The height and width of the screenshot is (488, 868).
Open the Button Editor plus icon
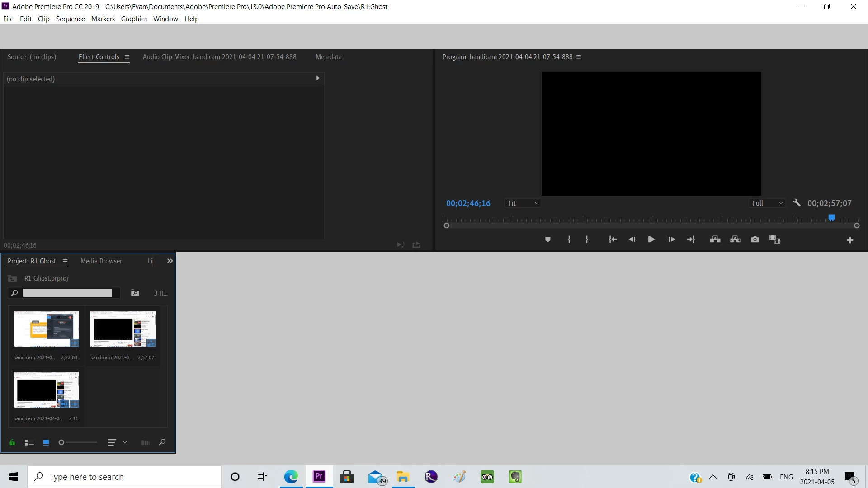pyautogui.click(x=850, y=240)
